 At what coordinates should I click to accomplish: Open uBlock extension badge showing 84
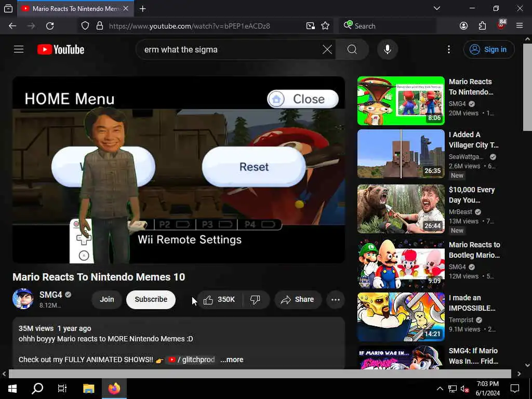[501, 25]
